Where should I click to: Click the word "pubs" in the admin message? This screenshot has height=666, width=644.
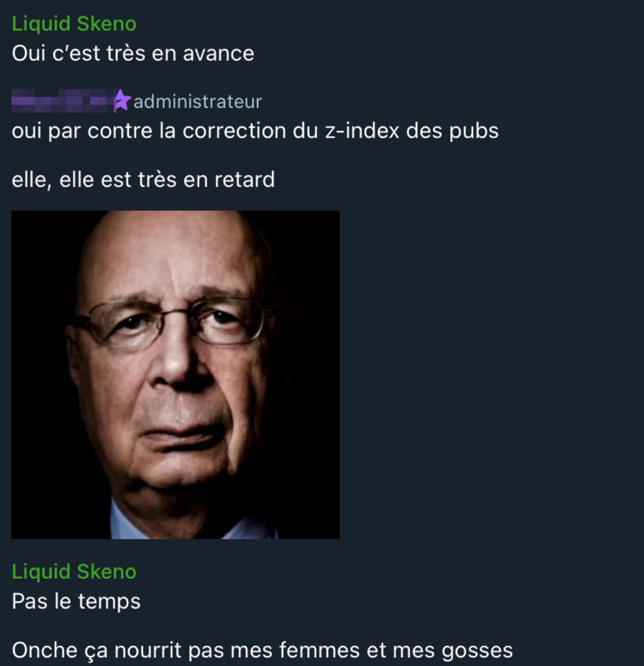pyautogui.click(x=474, y=131)
